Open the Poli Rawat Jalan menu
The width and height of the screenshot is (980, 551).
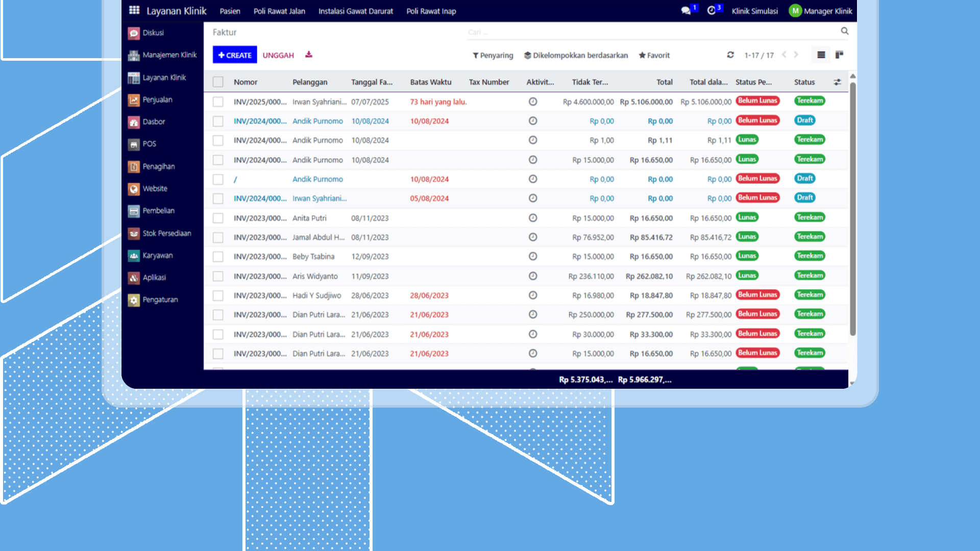pos(279,11)
